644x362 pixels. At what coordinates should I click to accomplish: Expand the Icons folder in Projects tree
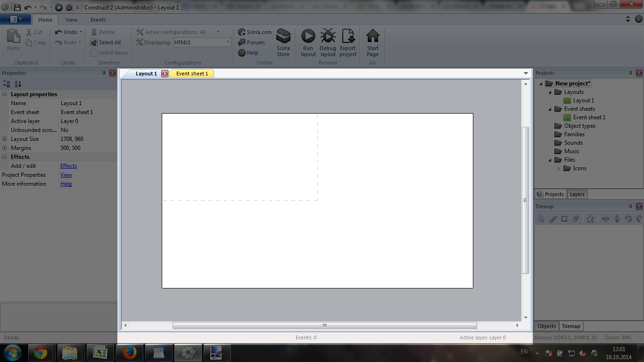(x=559, y=168)
